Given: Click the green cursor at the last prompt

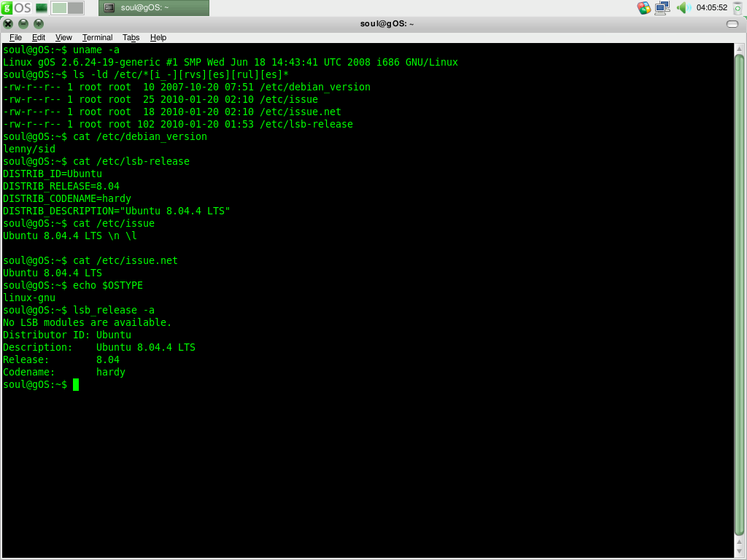Looking at the screenshot, I should tap(76, 385).
